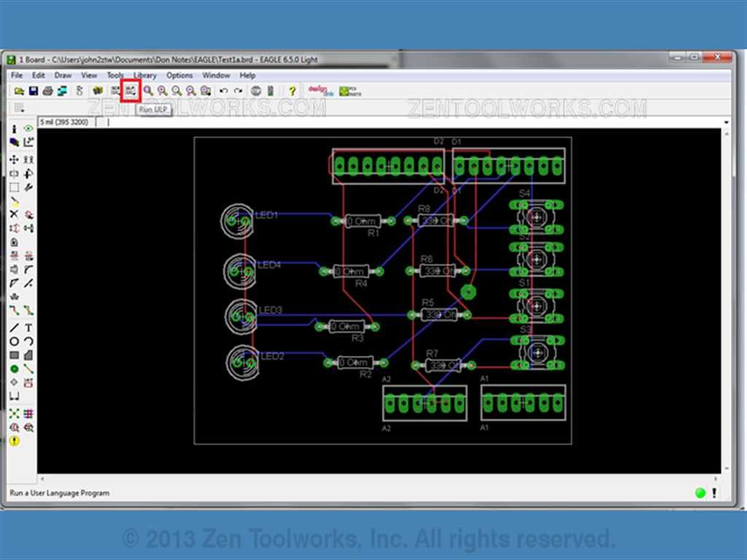
Task: Open the Draw menu
Action: pyautogui.click(x=63, y=75)
